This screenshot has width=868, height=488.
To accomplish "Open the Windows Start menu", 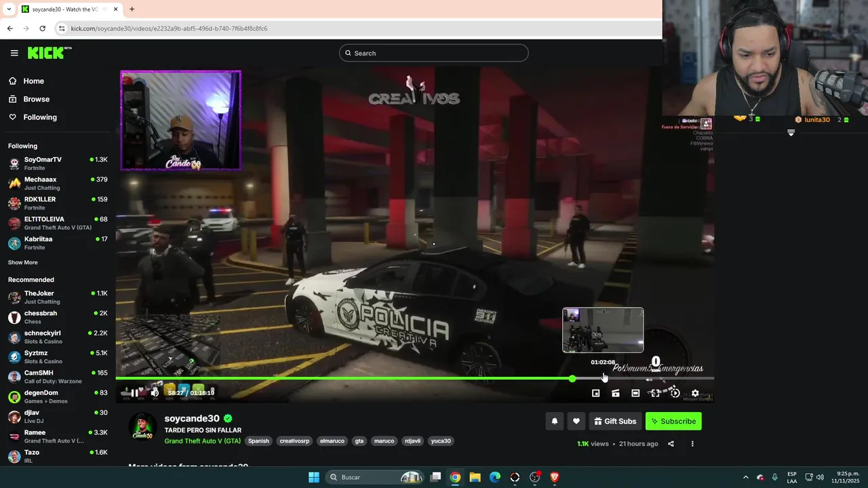I will (314, 477).
